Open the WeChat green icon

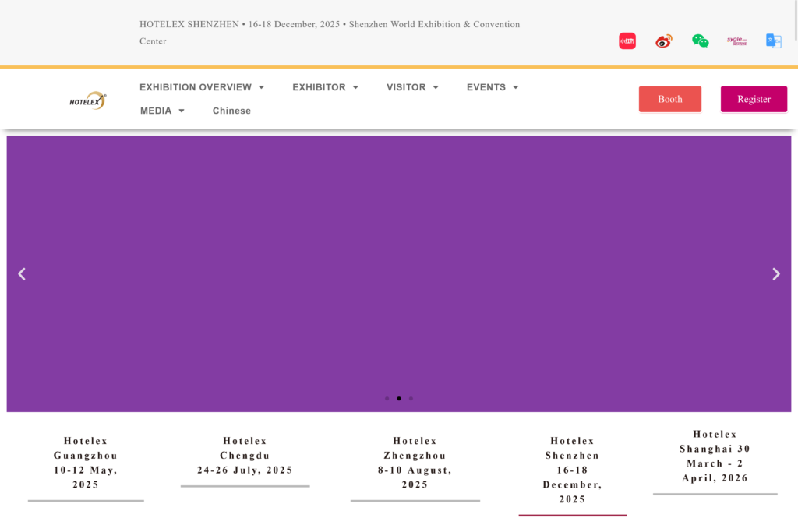(700, 41)
